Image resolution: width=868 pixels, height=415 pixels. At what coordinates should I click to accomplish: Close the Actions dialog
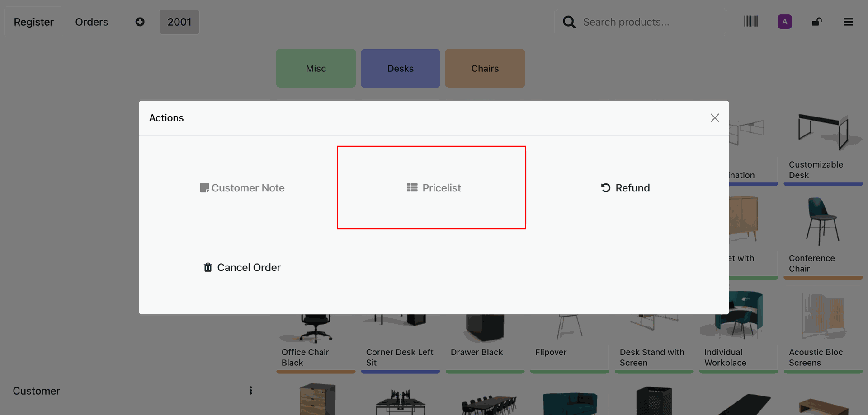(x=714, y=118)
